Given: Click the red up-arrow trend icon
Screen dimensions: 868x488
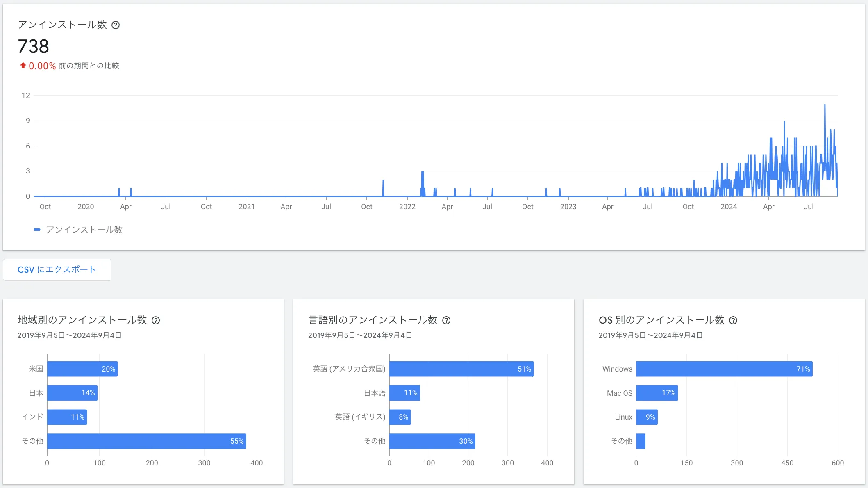Looking at the screenshot, I should [23, 66].
